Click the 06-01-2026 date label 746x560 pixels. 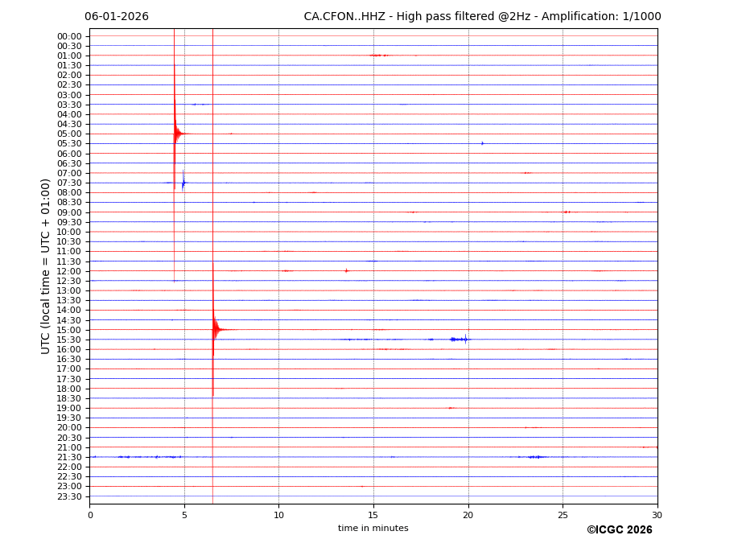click(117, 17)
